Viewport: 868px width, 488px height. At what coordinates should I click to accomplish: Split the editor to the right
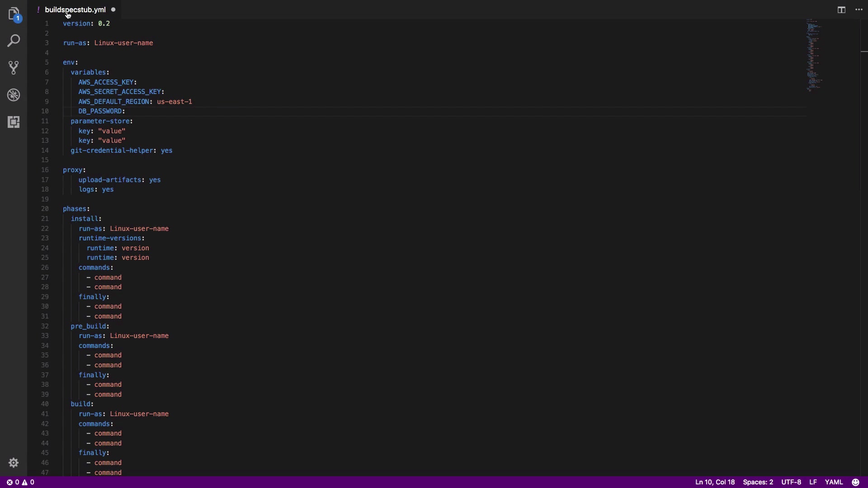pos(841,9)
